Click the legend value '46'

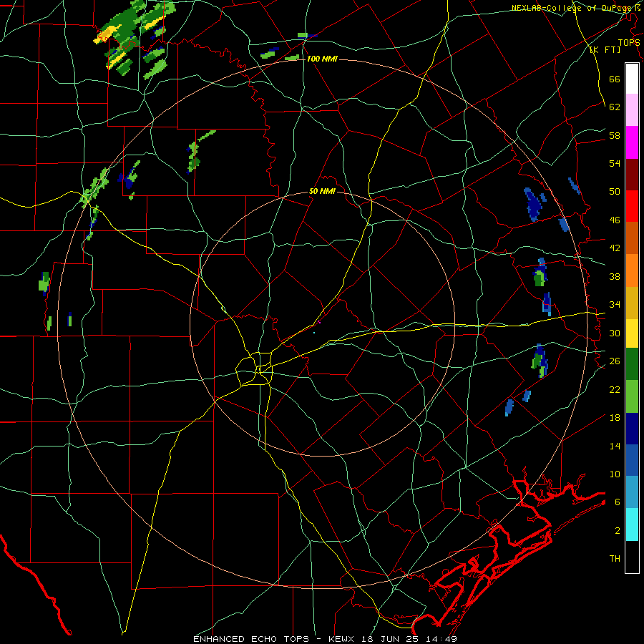point(615,220)
